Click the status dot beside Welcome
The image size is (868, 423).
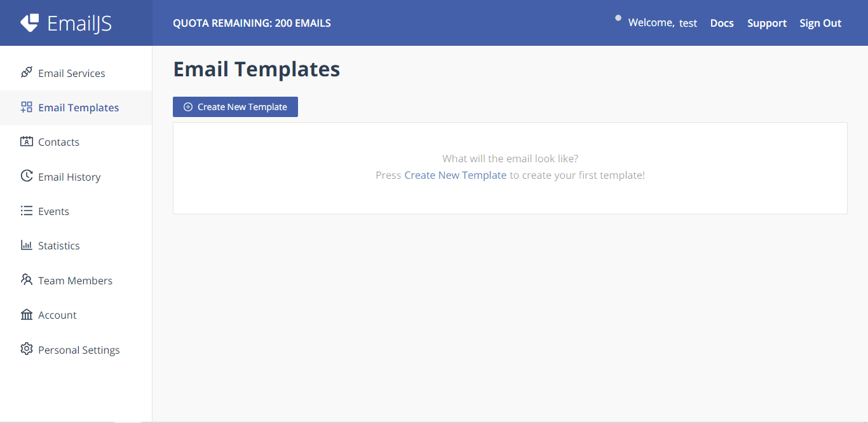tap(618, 18)
